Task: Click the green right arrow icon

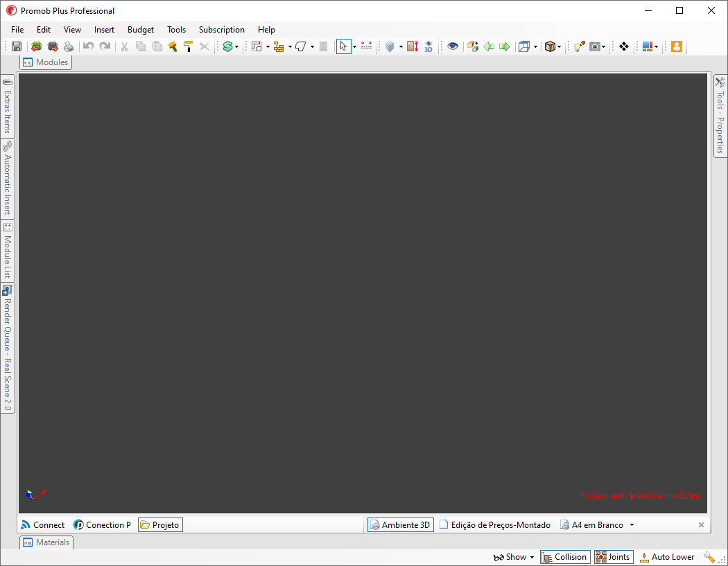Action: coord(505,46)
